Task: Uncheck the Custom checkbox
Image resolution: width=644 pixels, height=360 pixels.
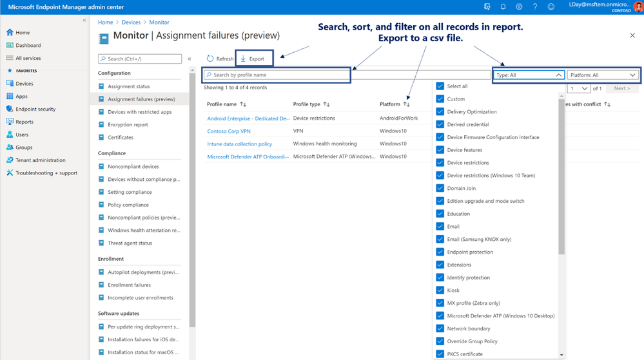Action: point(440,99)
